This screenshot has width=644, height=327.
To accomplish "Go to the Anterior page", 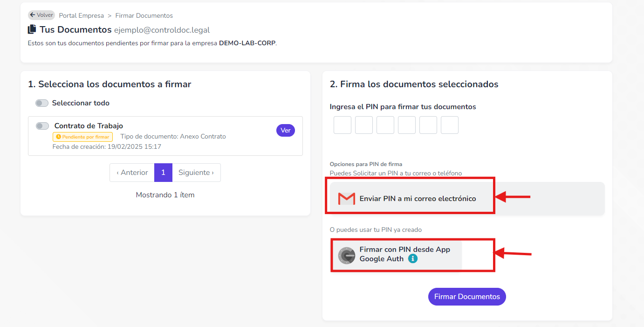I will (132, 173).
